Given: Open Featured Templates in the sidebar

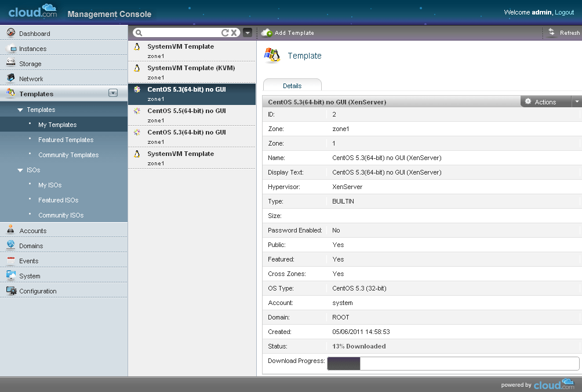Looking at the screenshot, I should [66, 140].
